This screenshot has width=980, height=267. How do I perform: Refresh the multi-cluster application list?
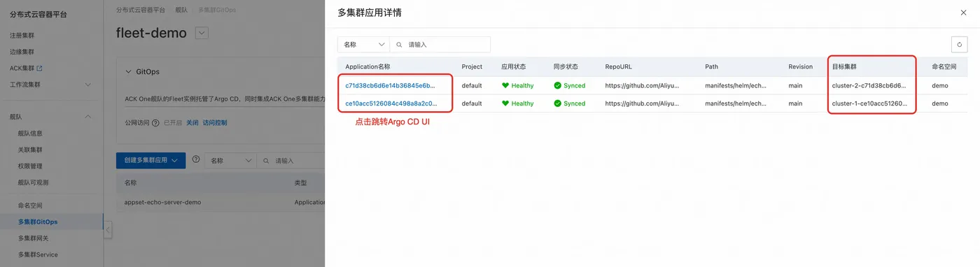click(x=959, y=44)
